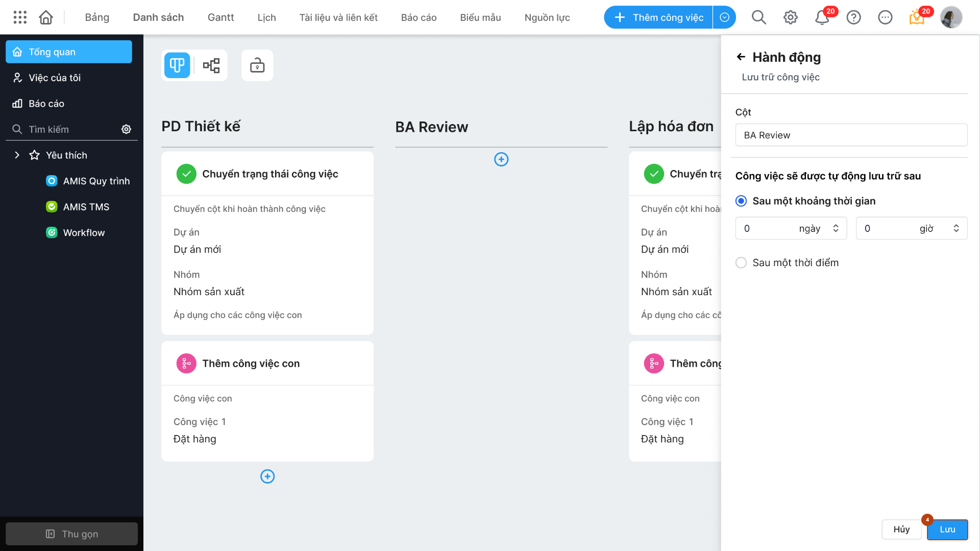
Task: Adjust the ngày stepper arrows
Action: 836,228
